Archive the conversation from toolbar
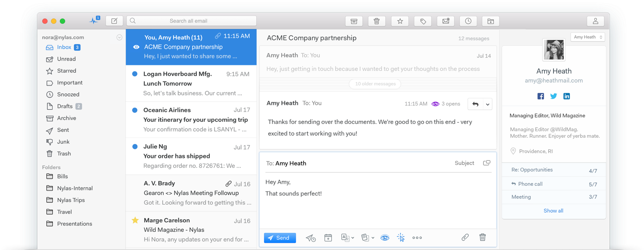The height and width of the screenshot is (250, 644). pyautogui.click(x=354, y=21)
